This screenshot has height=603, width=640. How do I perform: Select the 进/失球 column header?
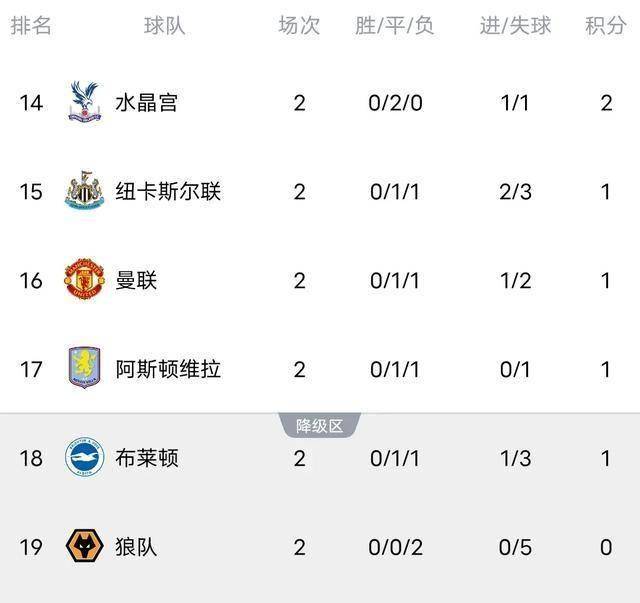515,26
